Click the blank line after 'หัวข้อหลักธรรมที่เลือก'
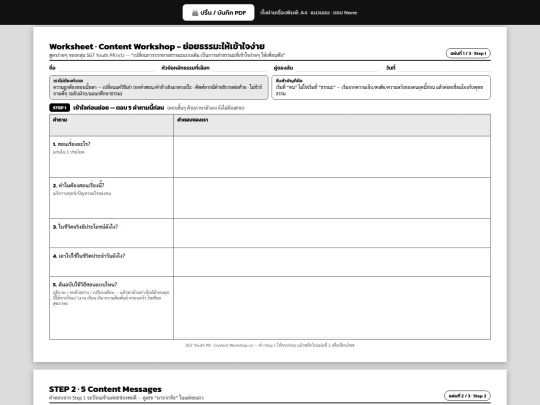The height and width of the screenshot is (405, 540). (239, 68)
